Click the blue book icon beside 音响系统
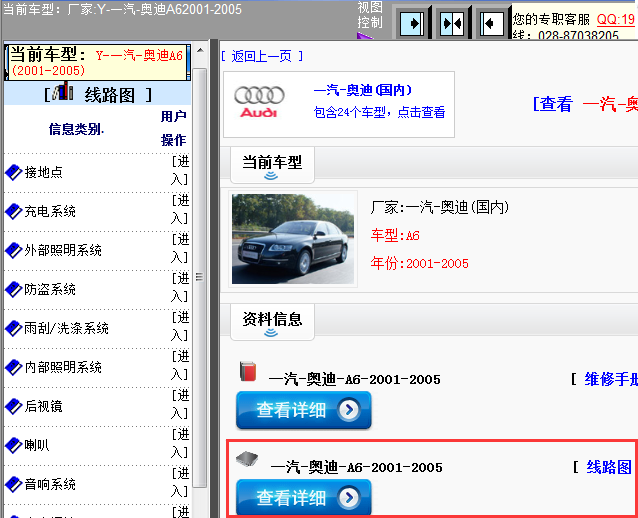The height and width of the screenshot is (518, 638). pyautogui.click(x=13, y=484)
